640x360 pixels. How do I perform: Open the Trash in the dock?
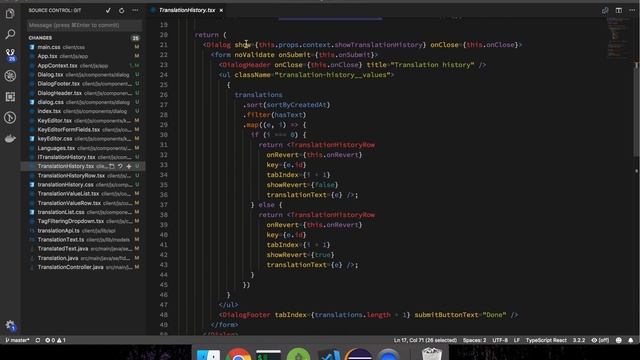point(431,353)
